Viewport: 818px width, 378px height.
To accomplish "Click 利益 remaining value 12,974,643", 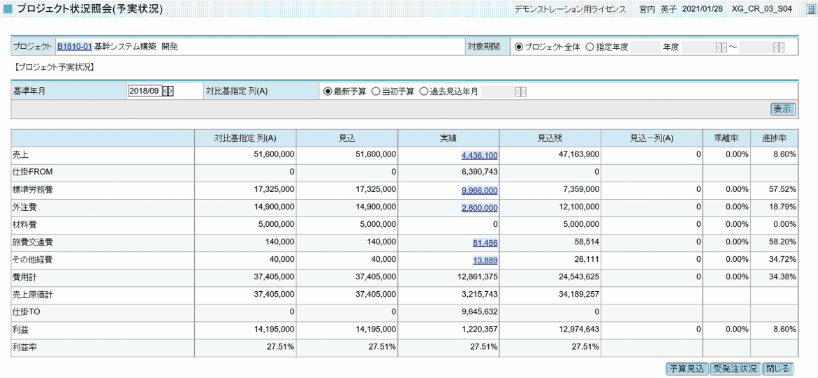I will 579,331.
